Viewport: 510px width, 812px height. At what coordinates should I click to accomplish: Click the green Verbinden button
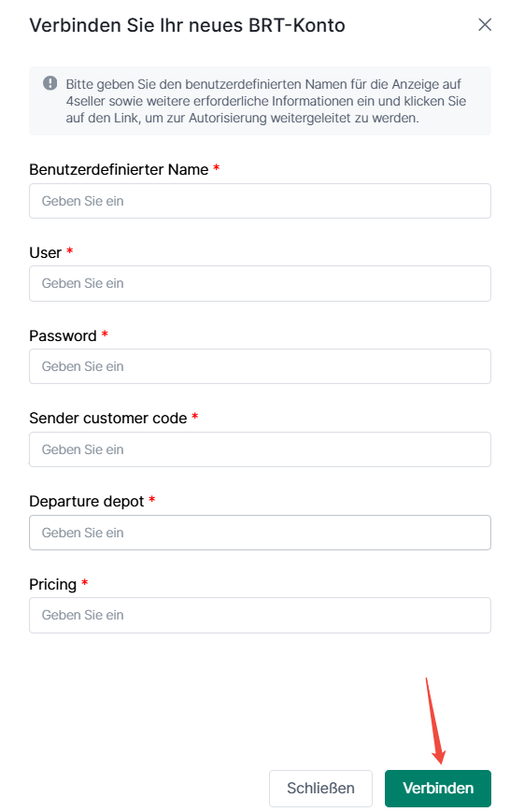pos(438,789)
